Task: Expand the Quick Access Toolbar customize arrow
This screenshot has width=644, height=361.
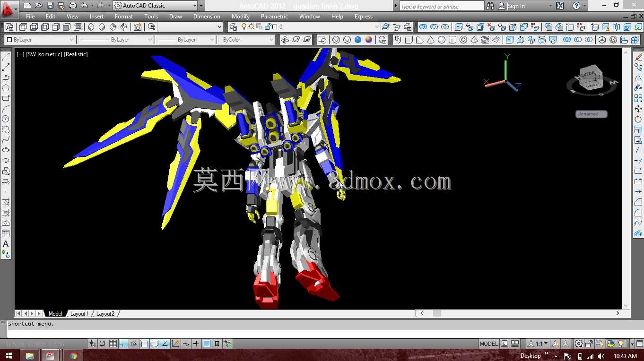Action: pyautogui.click(x=201, y=6)
